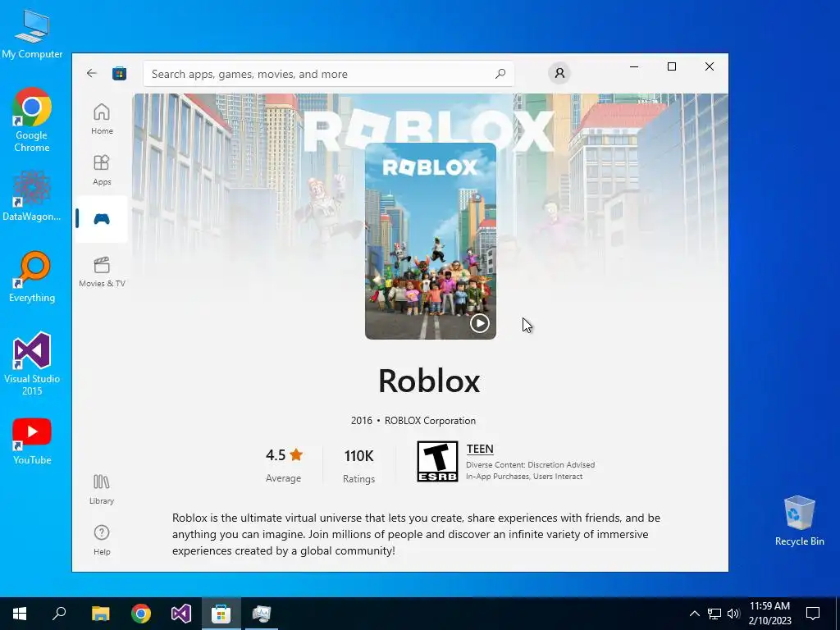Select the Recycle Bin icon
The image size is (840, 630).
point(799,521)
